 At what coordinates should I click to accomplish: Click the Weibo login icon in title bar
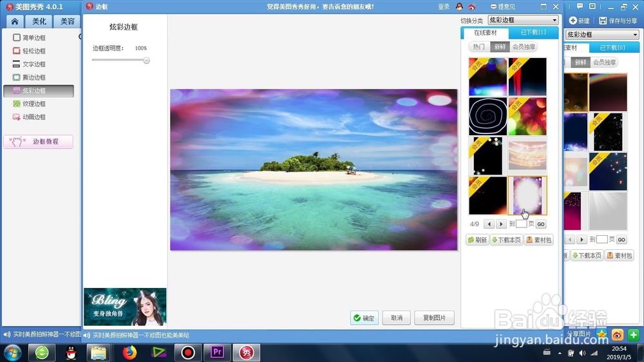coord(471,7)
